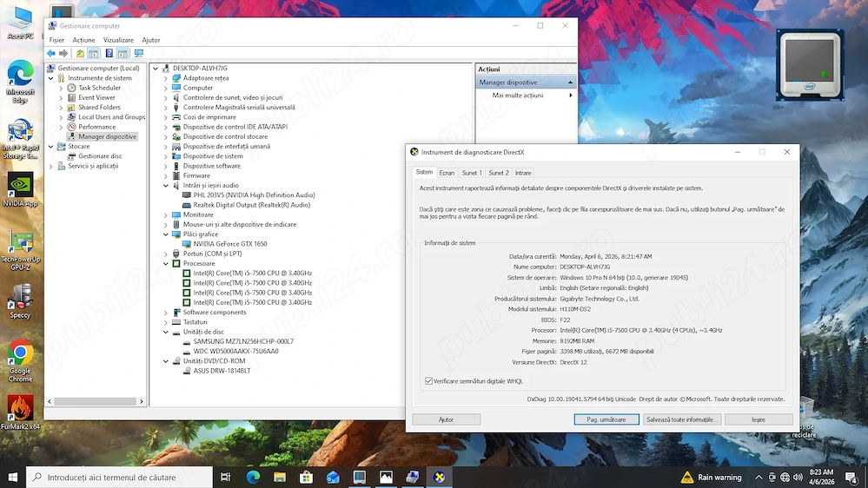Click the Help icon in Gestionare computer toolbar
Screen dimensions: 868x488
pyautogui.click(x=109, y=53)
